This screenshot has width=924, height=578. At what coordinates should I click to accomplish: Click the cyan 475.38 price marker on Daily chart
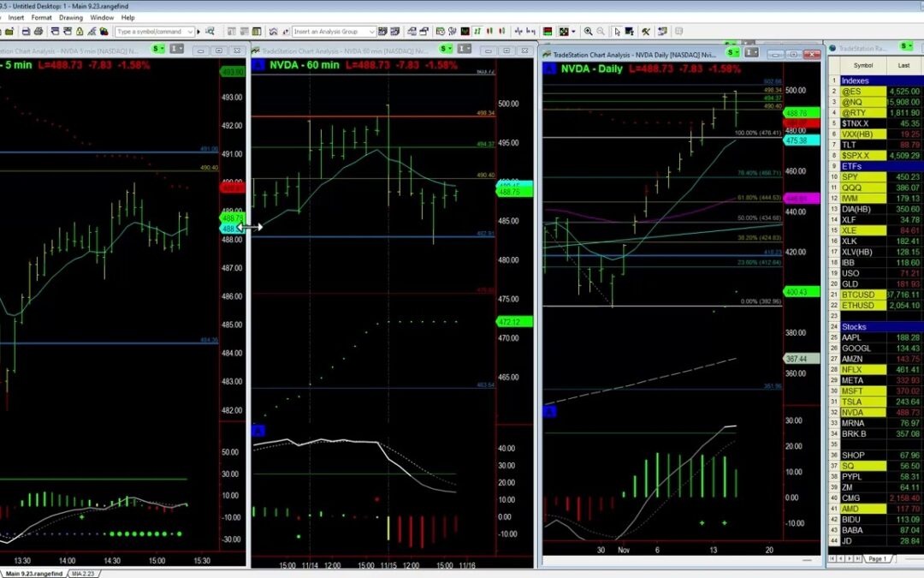click(x=801, y=140)
